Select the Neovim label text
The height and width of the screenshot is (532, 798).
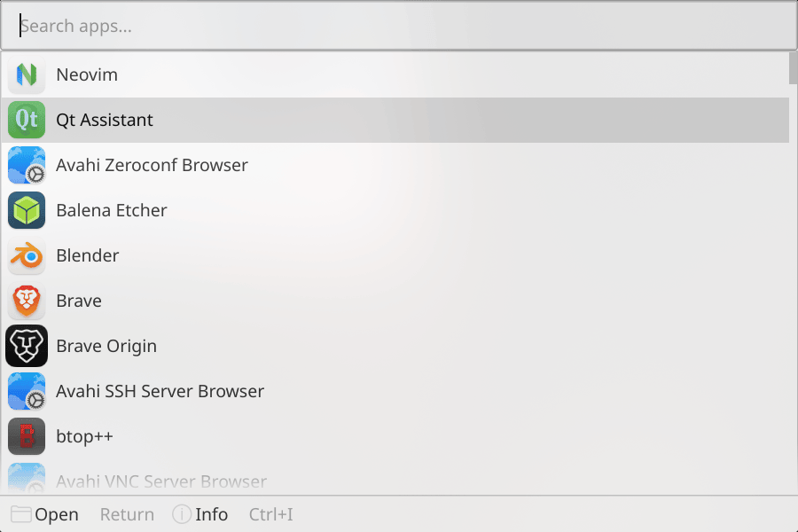(x=87, y=74)
